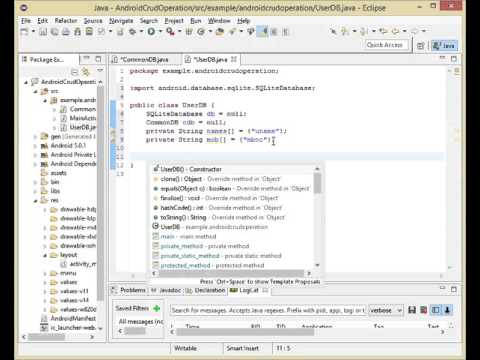Image resolution: width=480 pixels, height=360 pixels.
Task: Open the Search menu
Action: click(x=149, y=21)
